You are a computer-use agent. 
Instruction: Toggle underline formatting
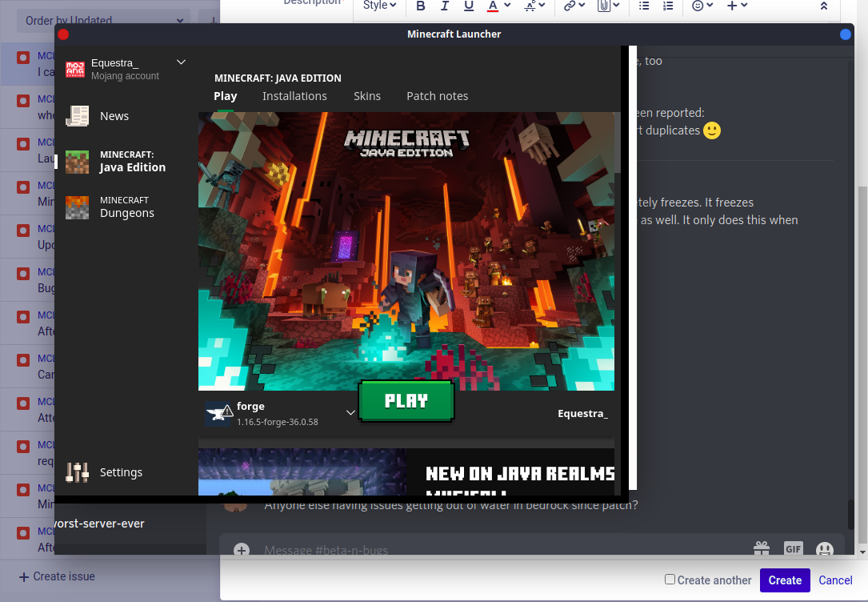pos(469,6)
